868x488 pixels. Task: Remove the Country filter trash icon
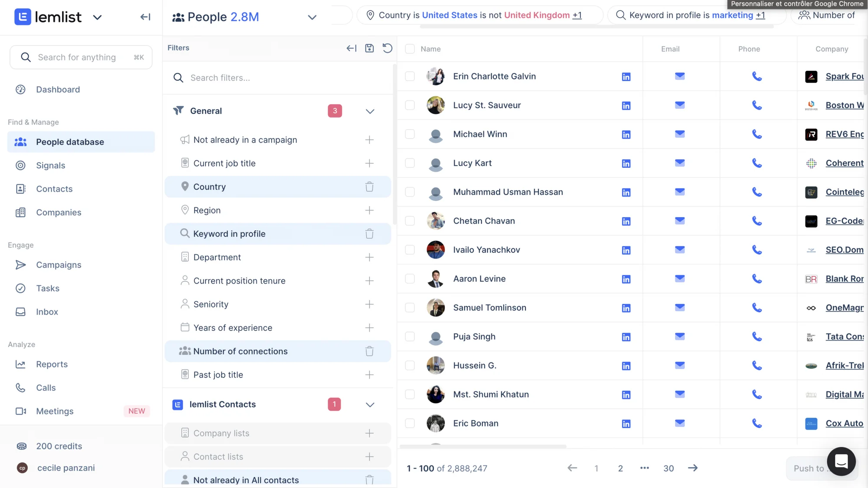(x=369, y=187)
